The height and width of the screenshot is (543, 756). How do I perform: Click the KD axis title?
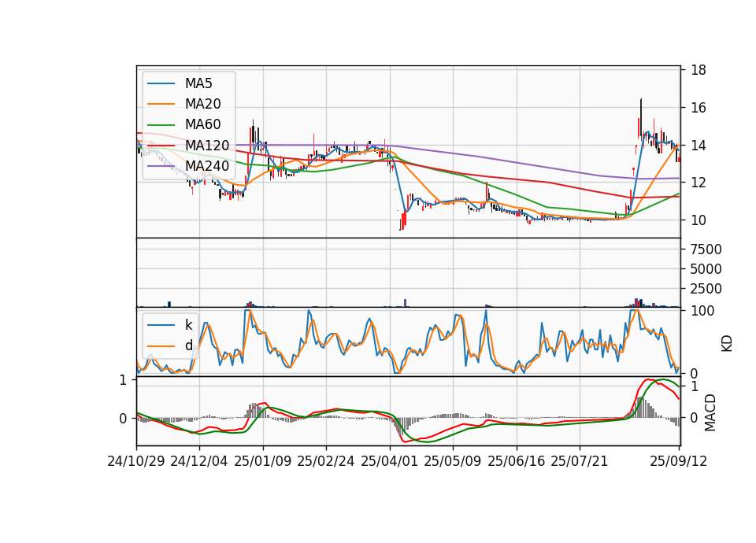click(x=727, y=344)
